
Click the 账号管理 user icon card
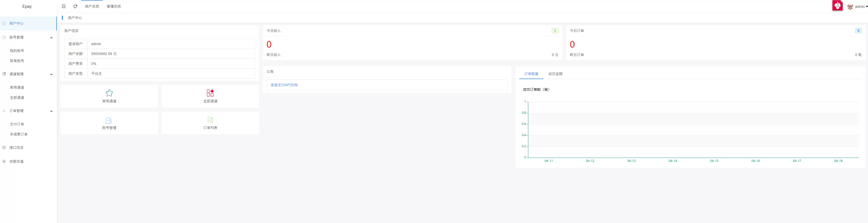109,123
